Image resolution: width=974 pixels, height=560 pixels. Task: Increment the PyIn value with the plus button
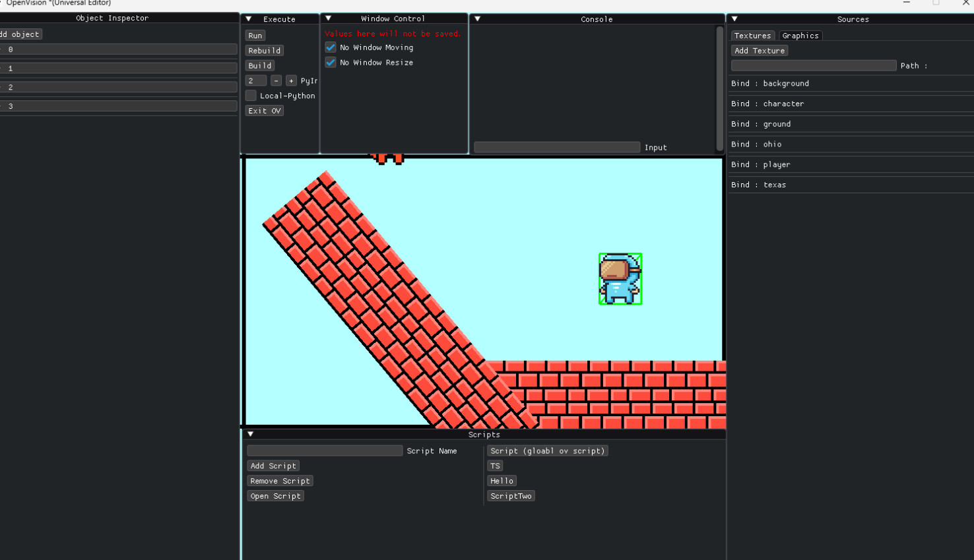point(290,80)
